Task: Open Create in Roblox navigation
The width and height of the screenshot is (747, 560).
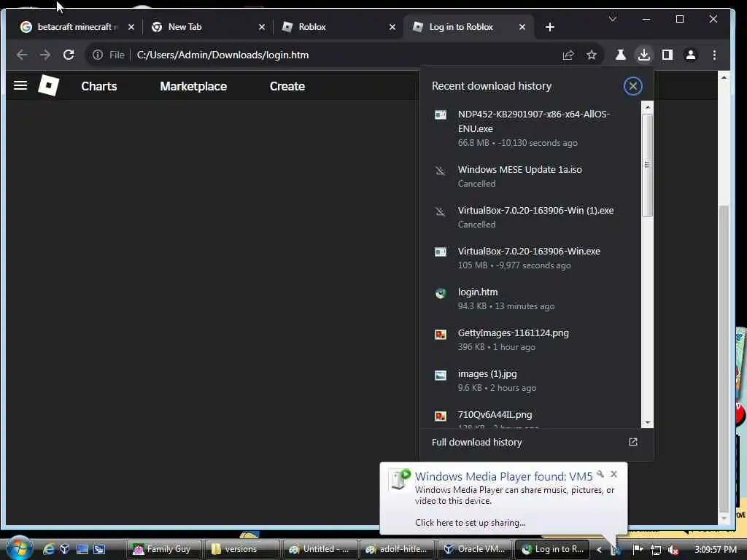Action: point(287,86)
